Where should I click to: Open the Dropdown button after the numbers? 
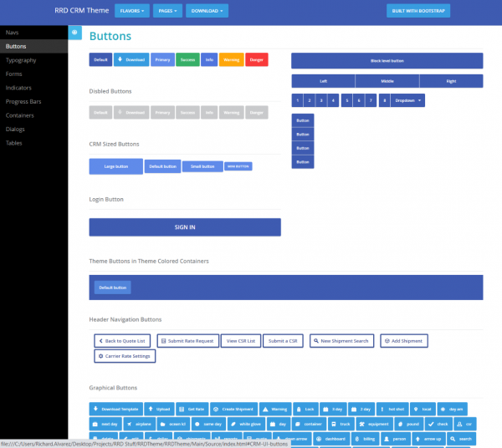407,100
